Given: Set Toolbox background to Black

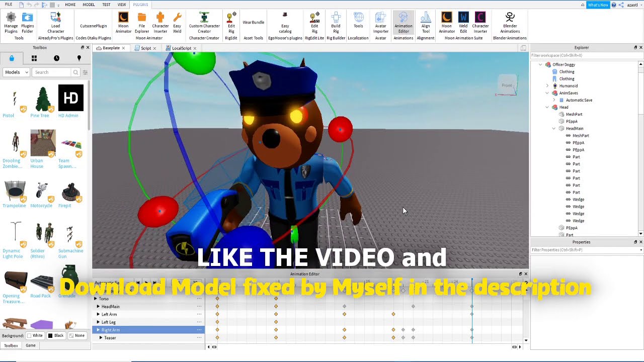Looking at the screenshot, I should pyautogui.click(x=56, y=335).
